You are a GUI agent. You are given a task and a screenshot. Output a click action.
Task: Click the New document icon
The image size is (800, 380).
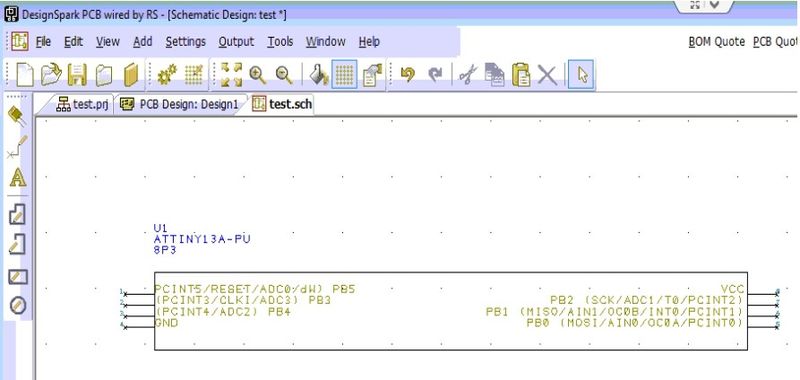(x=25, y=75)
